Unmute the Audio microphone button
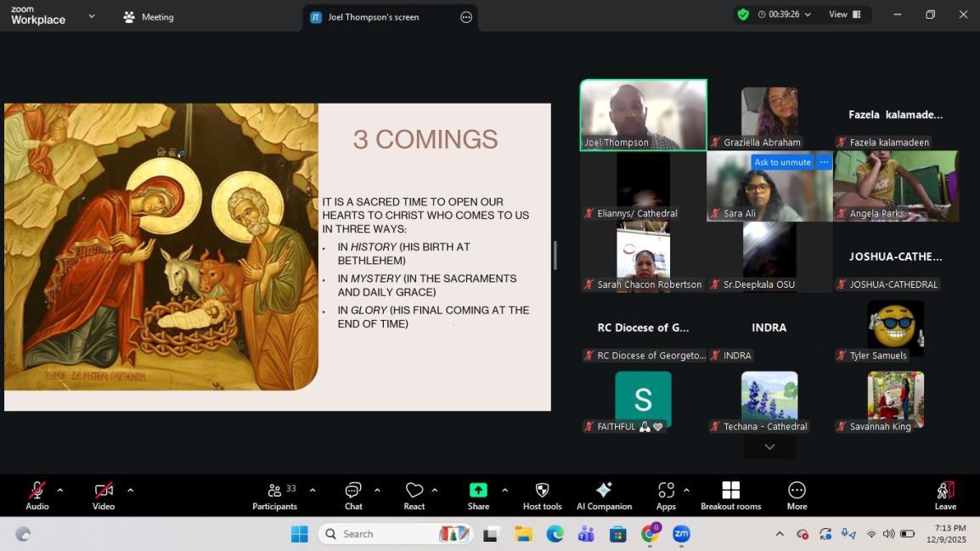This screenshot has height=551, width=980. [37, 496]
